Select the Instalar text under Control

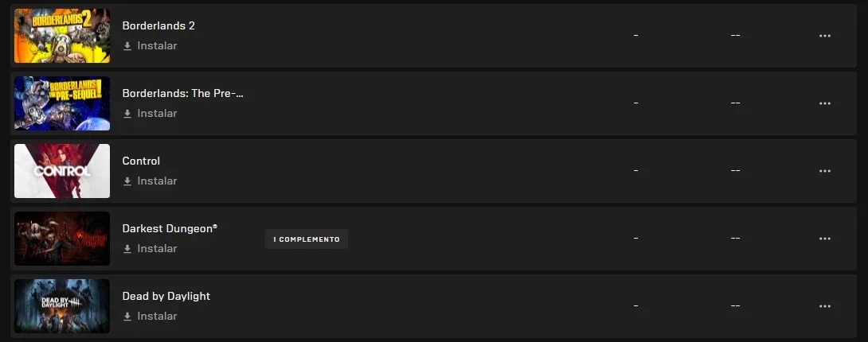157,181
